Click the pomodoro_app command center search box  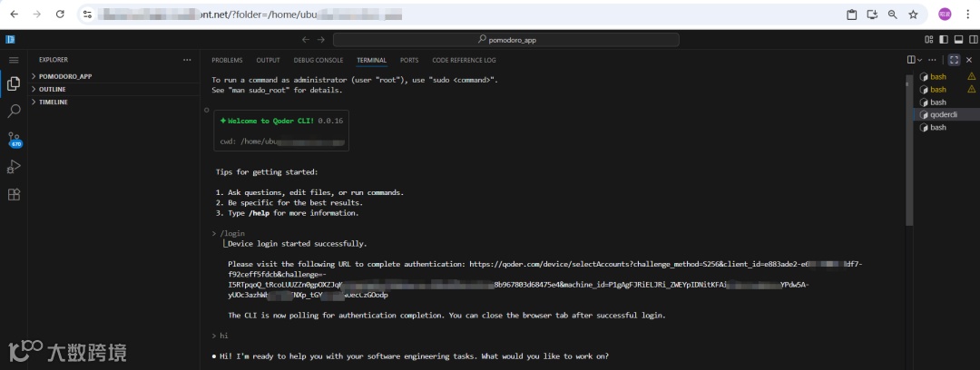pyautogui.click(x=505, y=39)
